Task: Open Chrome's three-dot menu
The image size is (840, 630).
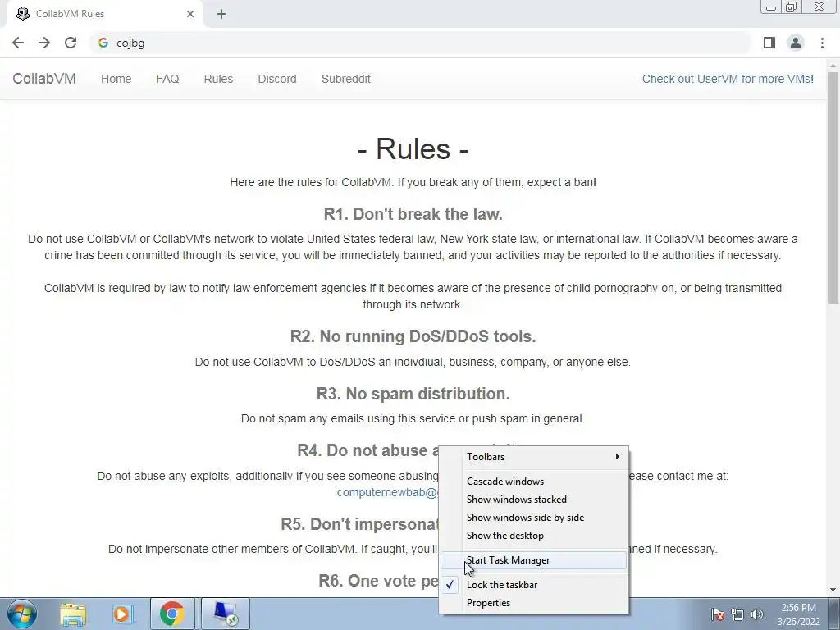Action: coord(822,43)
